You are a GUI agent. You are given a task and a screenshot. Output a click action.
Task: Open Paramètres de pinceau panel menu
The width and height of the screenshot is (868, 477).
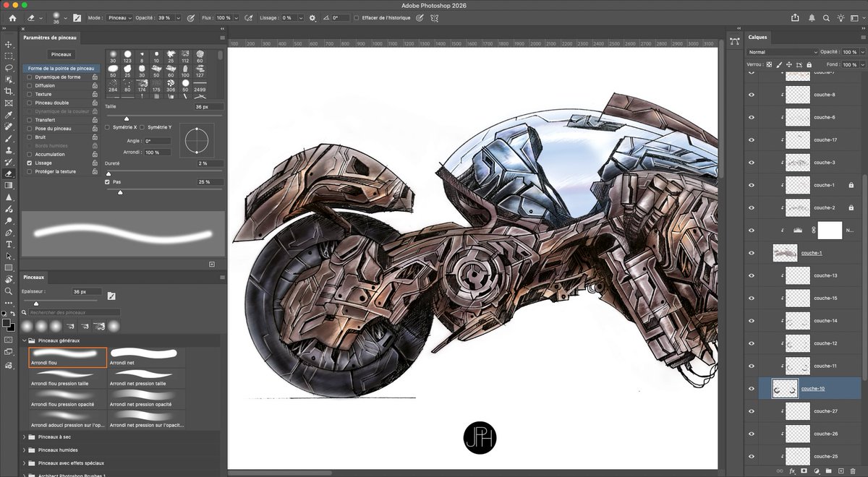222,38
